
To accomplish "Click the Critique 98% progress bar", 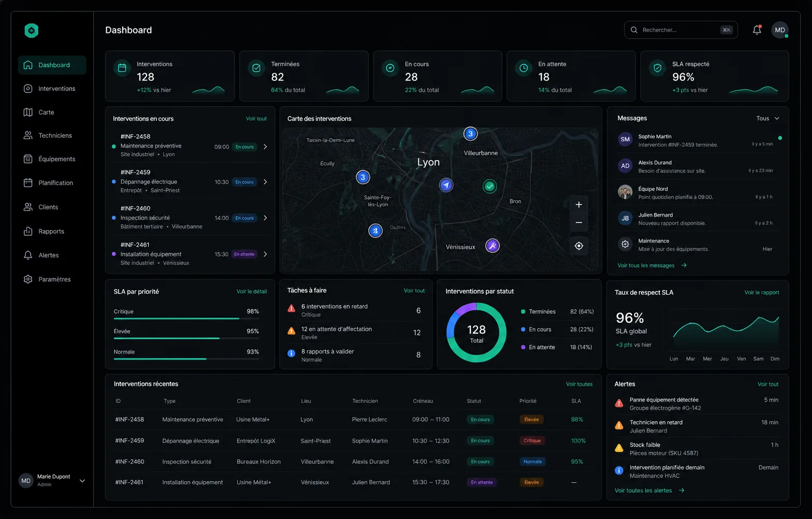I will tap(186, 319).
